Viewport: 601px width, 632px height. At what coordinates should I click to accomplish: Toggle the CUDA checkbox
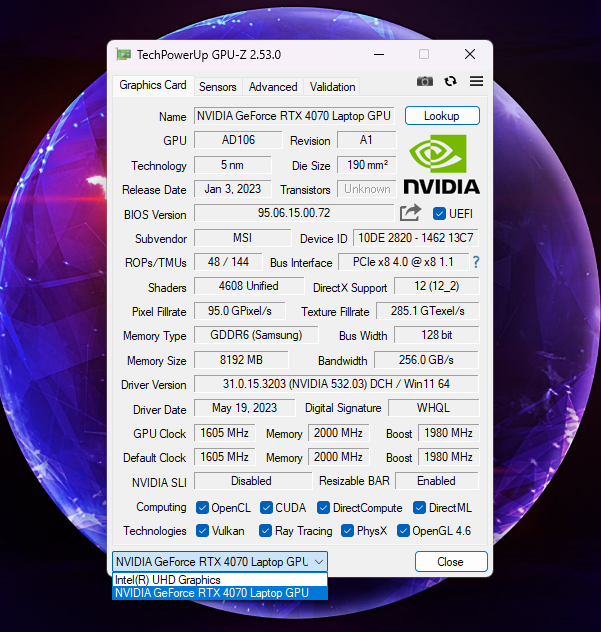pyautogui.click(x=266, y=508)
